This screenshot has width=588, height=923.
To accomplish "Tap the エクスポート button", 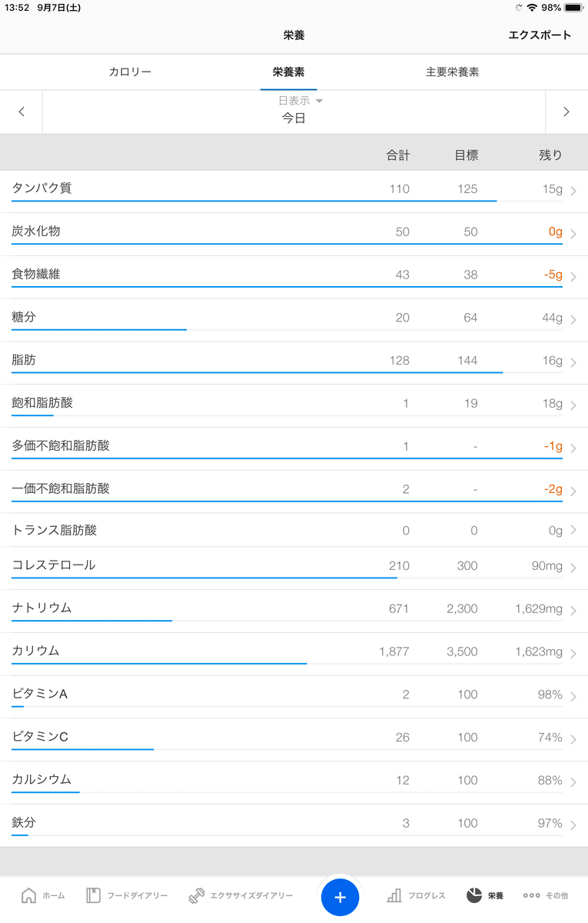I will pos(540,35).
